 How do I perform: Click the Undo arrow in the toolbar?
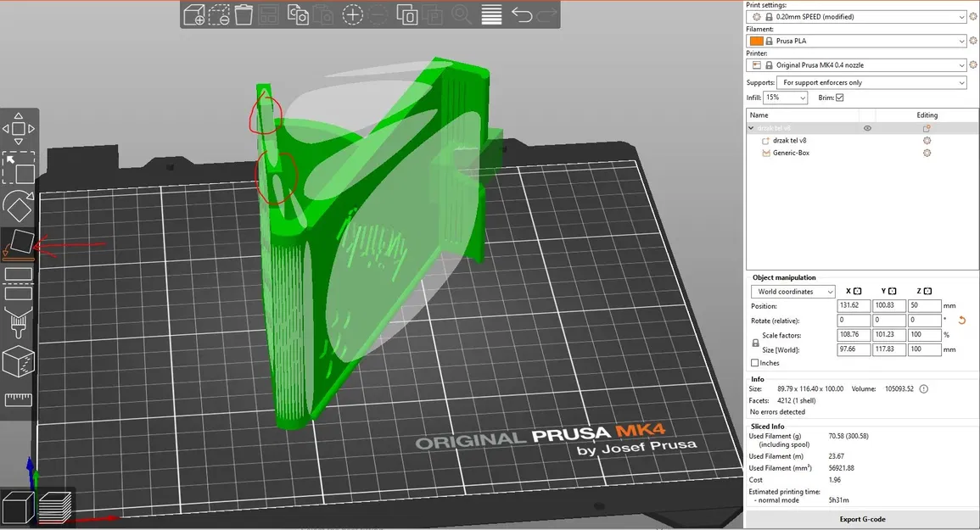pyautogui.click(x=521, y=14)
